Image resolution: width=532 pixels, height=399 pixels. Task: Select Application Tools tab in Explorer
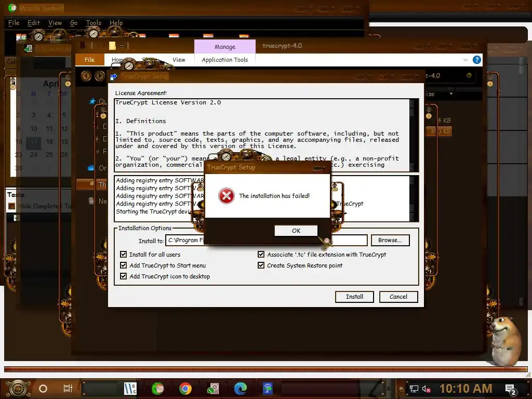pyautogui.click(x=224, y=60)
